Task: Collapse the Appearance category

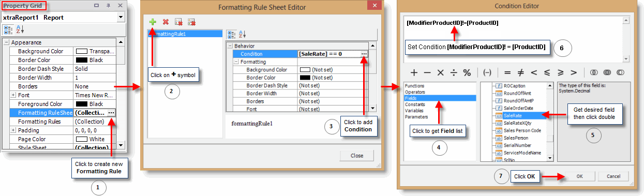Action: tap(6, 42)
